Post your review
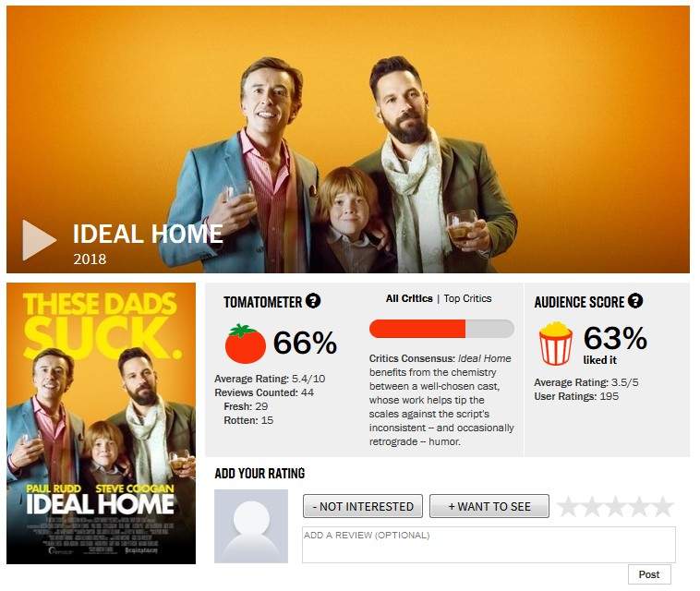 [649, 574]
